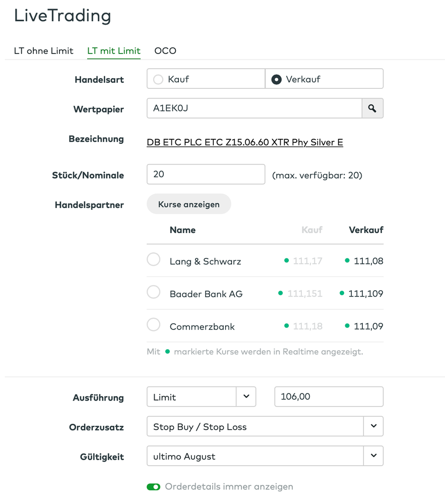445x504 pixels.
Task: Select the Verkauf radio option
Action: click(276, 79)
